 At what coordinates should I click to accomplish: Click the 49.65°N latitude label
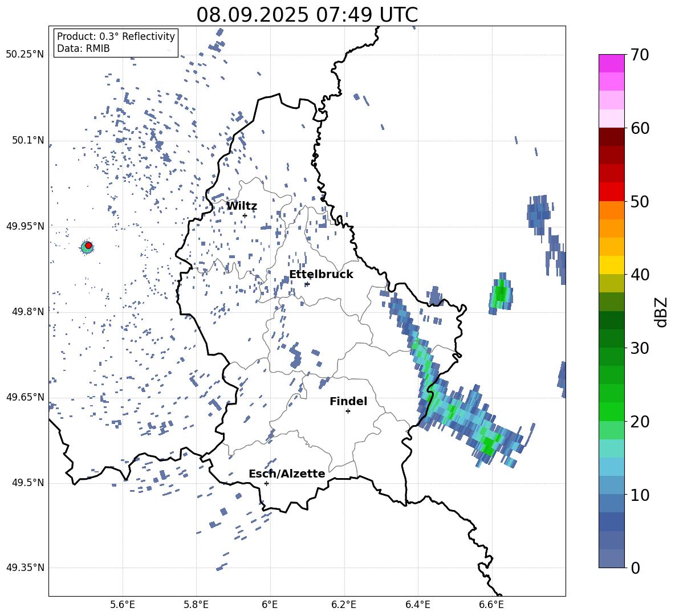25,397
